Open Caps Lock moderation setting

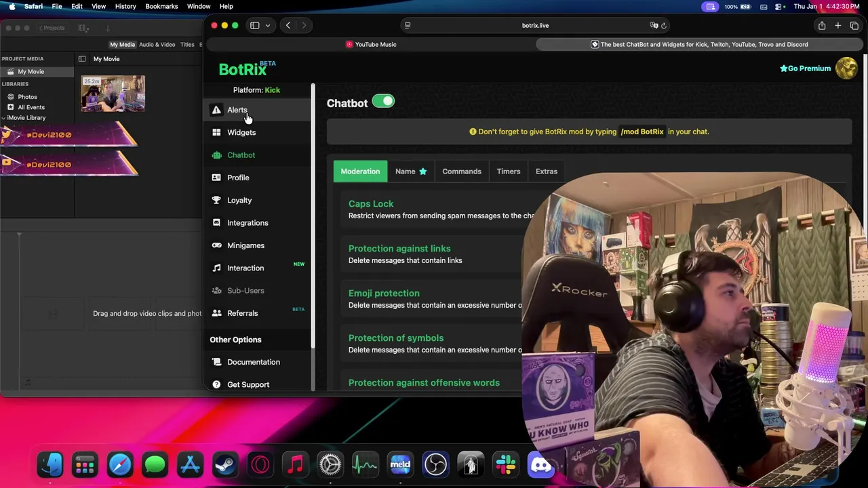(x=371, y=204)
